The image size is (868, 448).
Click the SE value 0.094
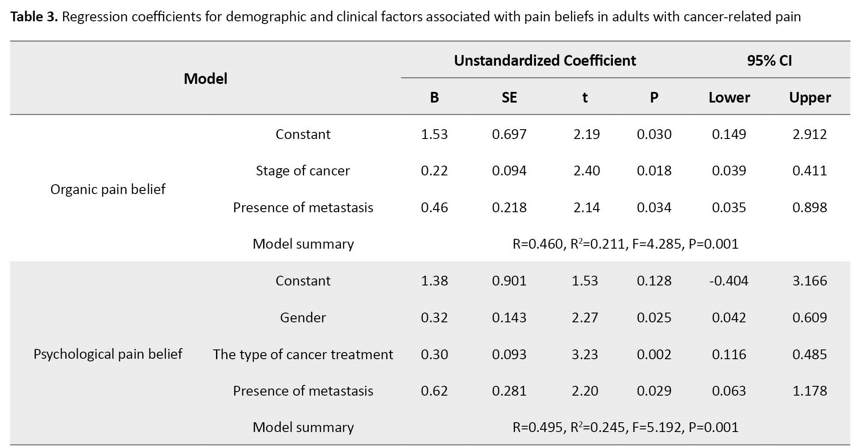click(x=509, y=170)
